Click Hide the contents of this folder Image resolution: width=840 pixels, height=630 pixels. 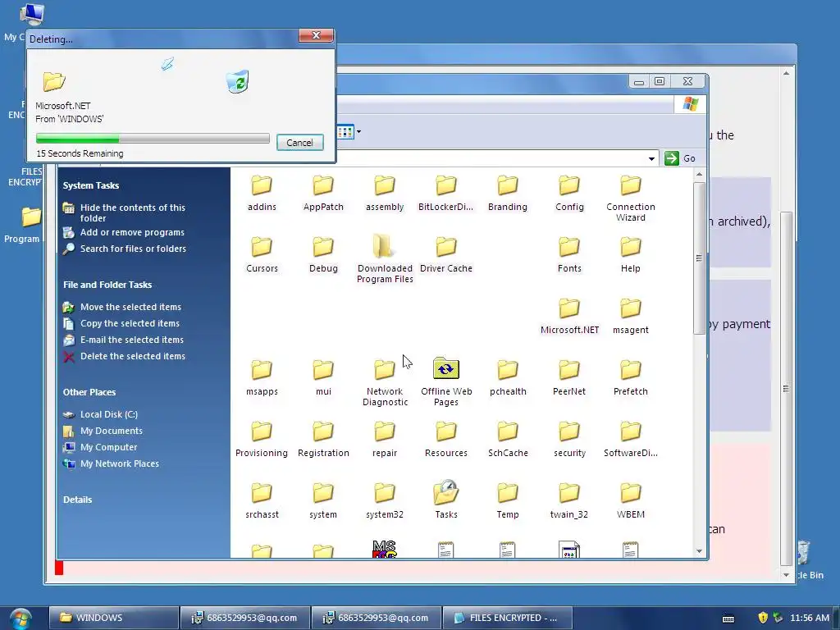point(132,212)
